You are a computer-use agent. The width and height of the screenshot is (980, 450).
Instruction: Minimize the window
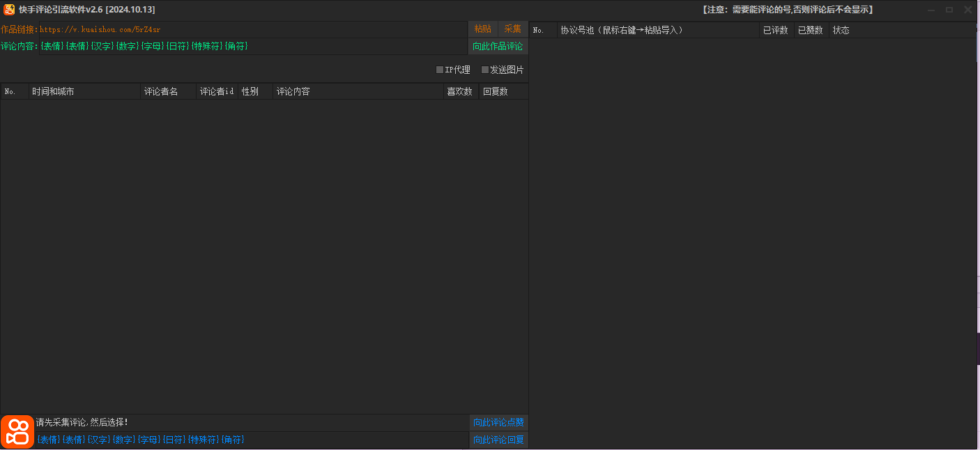click(931, 10)
